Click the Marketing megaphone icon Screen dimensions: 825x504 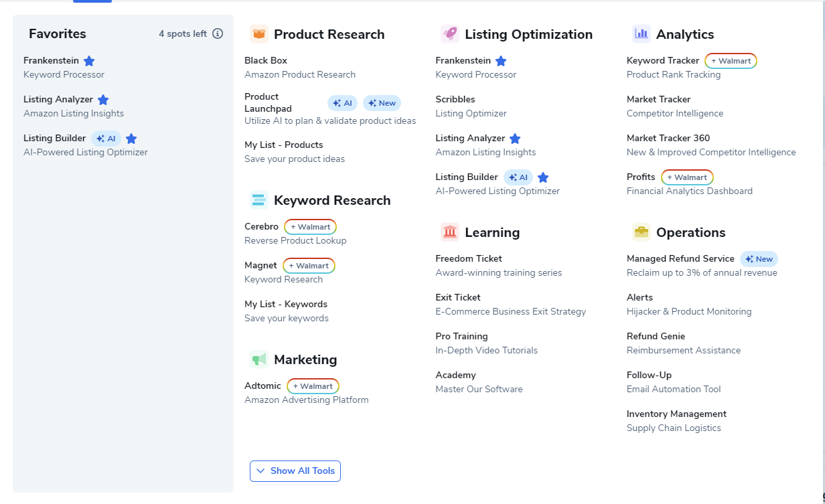[x=259, y=359]
